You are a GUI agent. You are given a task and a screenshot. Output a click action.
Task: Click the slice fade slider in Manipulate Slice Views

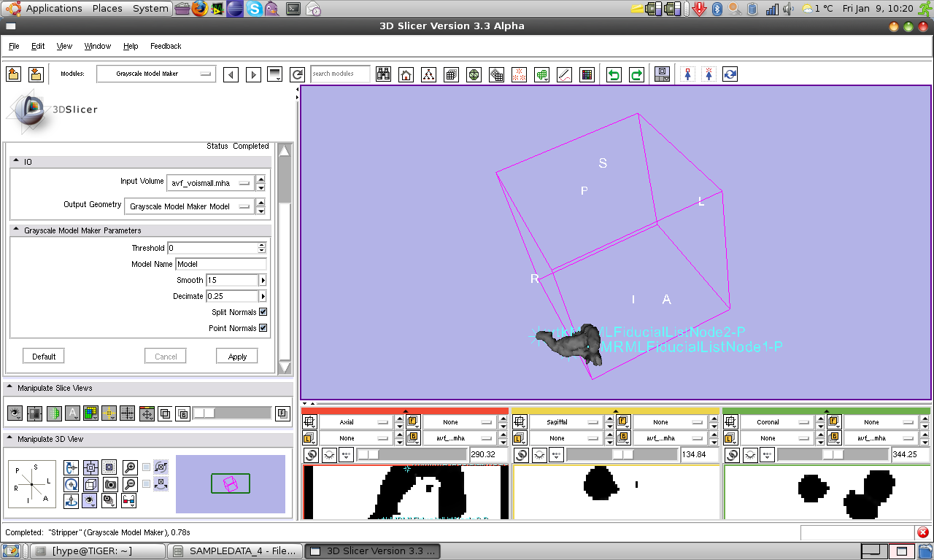tap(231, 413)
